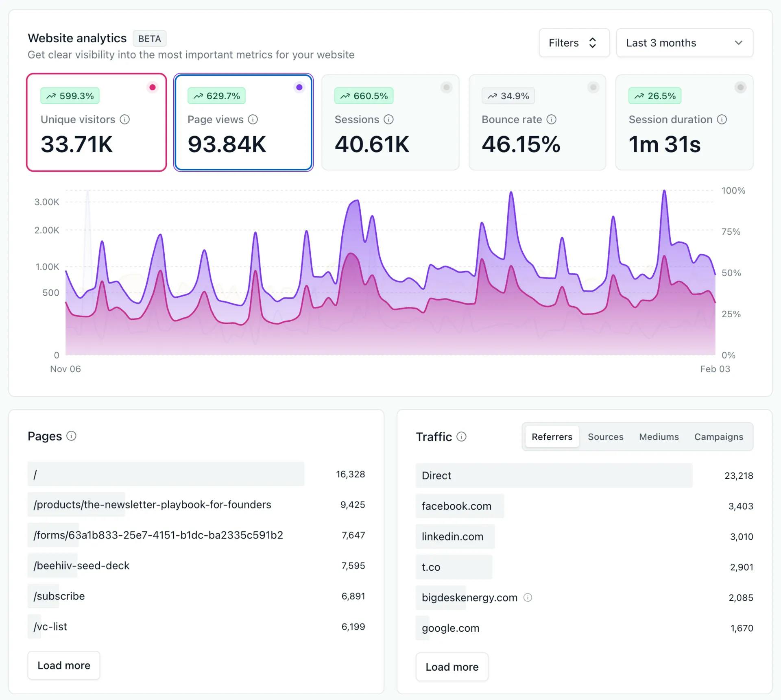Switch to the Campaigns tab

[x=718, y=437]
